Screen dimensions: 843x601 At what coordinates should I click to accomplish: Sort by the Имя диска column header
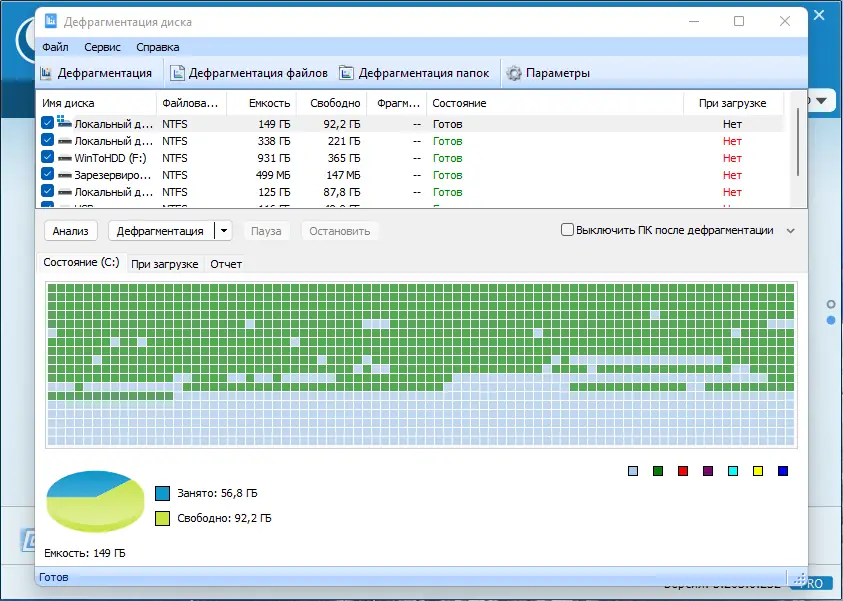pos(96,103)
